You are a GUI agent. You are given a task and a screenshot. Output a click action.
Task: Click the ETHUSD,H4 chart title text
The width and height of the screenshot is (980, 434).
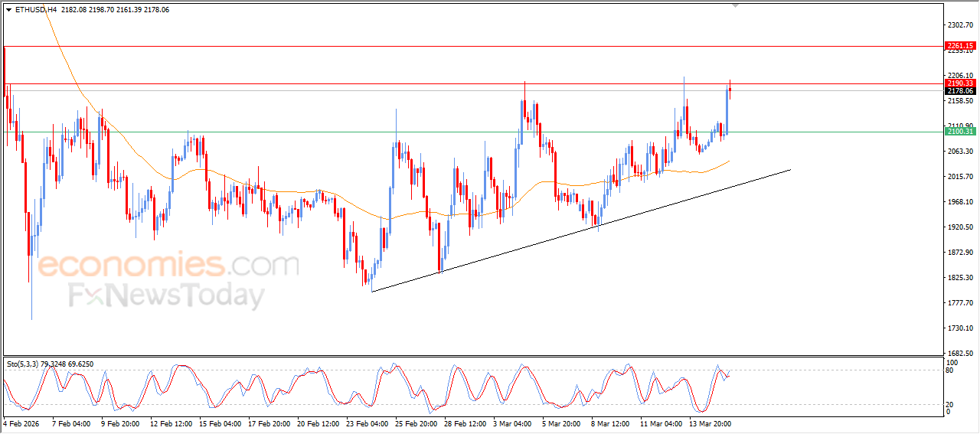36,10
